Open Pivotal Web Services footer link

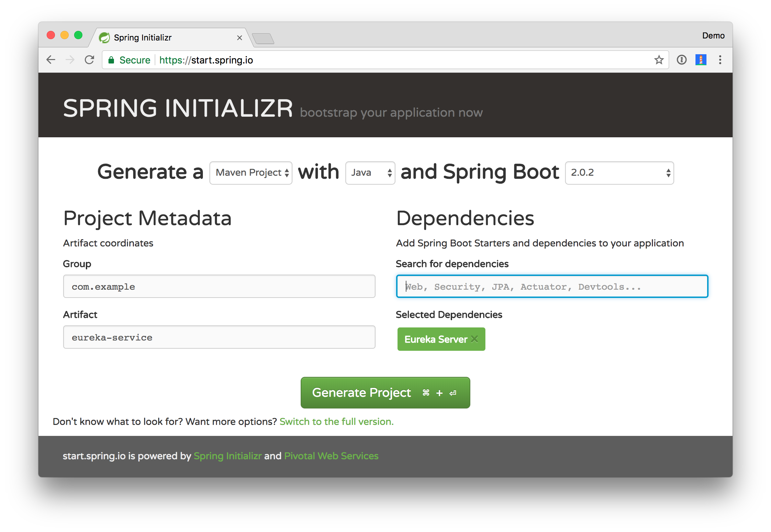(331, 456)
